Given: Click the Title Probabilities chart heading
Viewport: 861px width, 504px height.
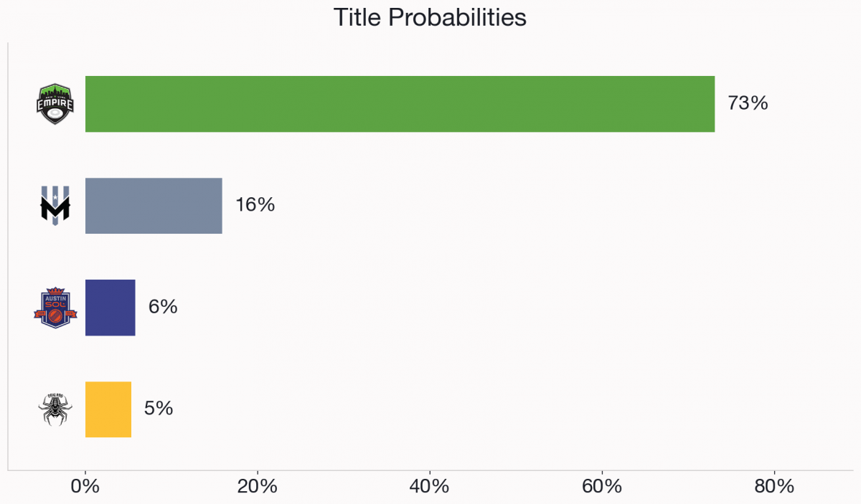Looking at the screenshot, I should [x=430, y=17].
